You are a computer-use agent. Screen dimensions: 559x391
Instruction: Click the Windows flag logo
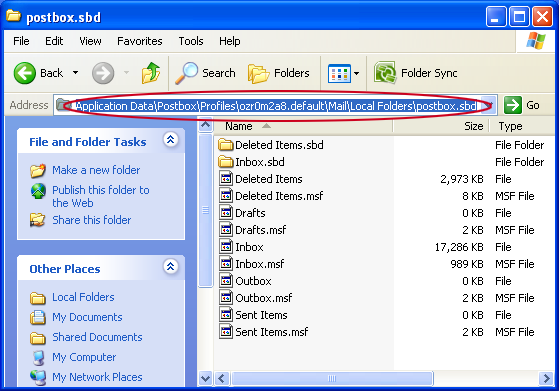(x=536, y=41)
